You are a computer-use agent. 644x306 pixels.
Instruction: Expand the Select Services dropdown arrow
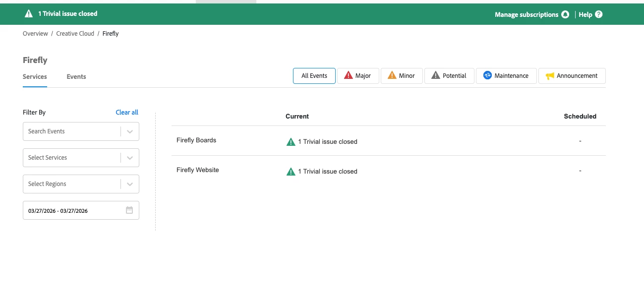[130, 158]
